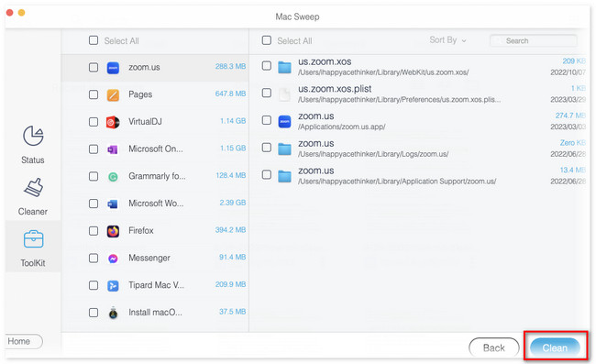Check the us.zoom.xos folder checkbox
The height and width of the screenshot is (364, 596).
(267, 66)
